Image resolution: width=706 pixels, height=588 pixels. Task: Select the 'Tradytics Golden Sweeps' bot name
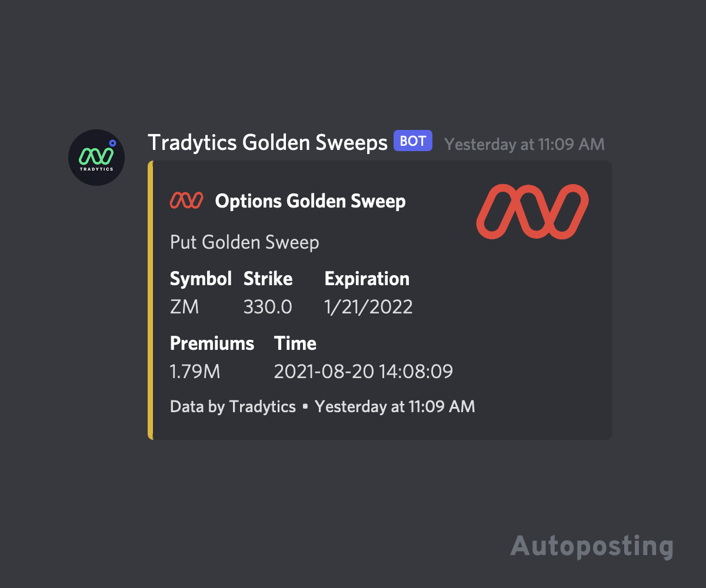(x=268, y=142)
